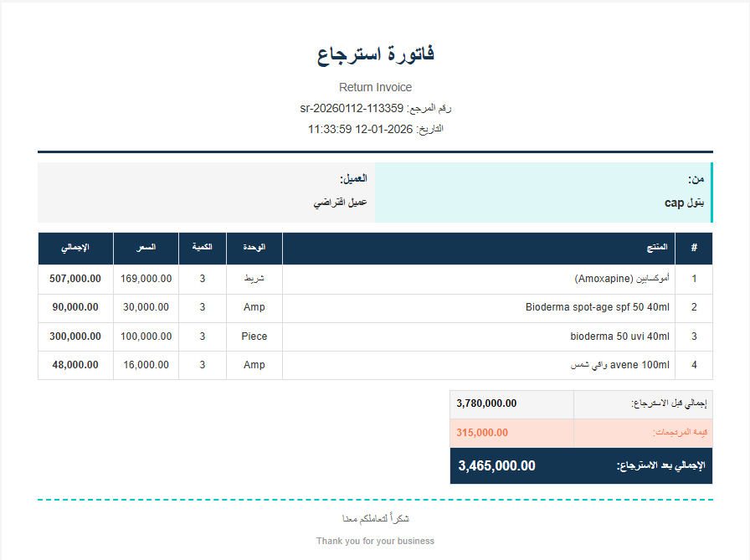Viewport: 750px width, 560px height.
Task: Click price 100,000.00
Action: (x=146, y=337)
